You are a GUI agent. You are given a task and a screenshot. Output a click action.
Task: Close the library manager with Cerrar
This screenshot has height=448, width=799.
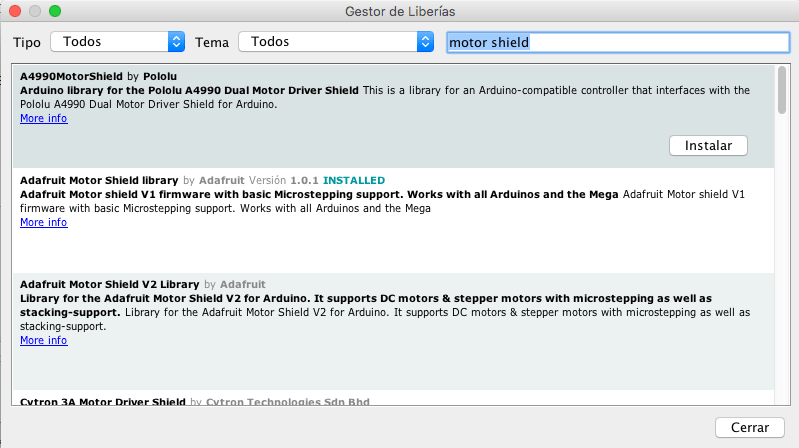pyautogui.click(x=750, y=427)
